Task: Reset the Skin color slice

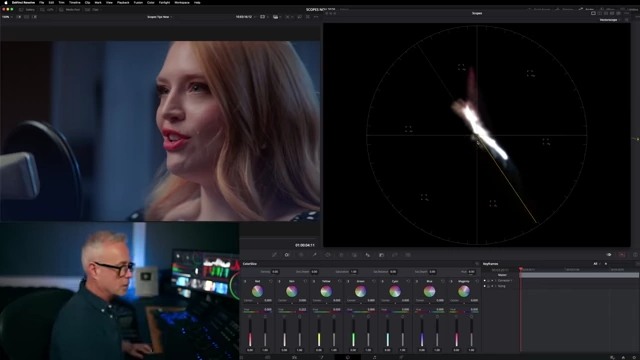Action: coord(305,281)
